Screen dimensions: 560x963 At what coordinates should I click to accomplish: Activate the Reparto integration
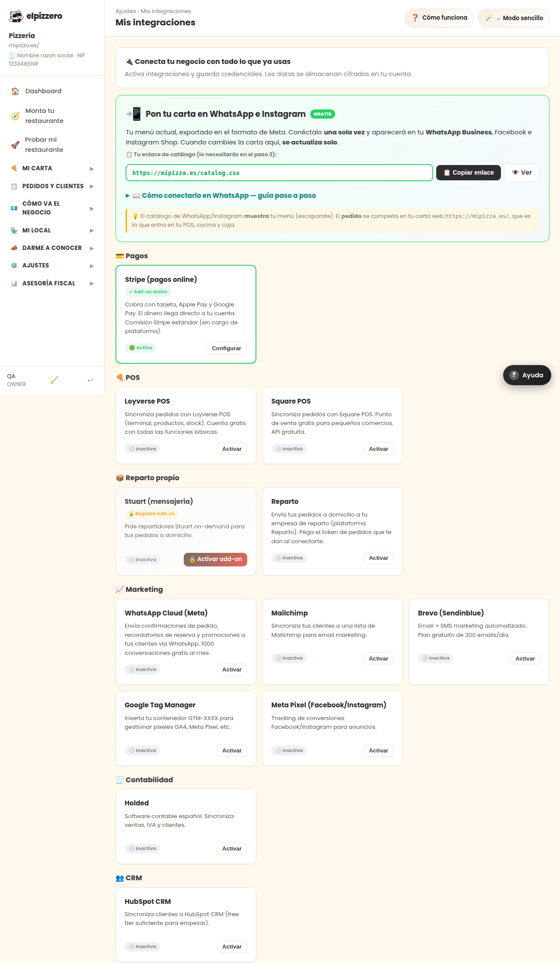click(378, 558)
